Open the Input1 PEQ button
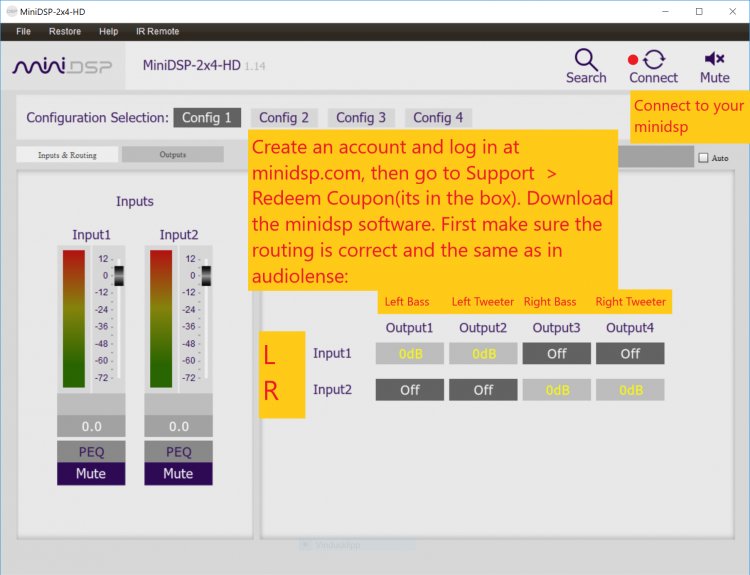750x575 pixels. coord(91,452)
